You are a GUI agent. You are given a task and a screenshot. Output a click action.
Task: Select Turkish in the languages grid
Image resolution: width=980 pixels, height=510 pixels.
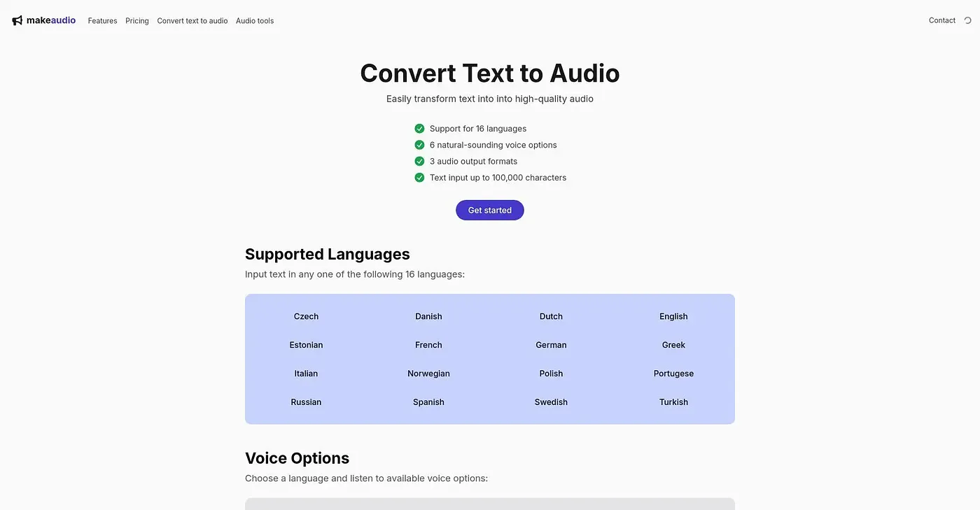(673, 402)
